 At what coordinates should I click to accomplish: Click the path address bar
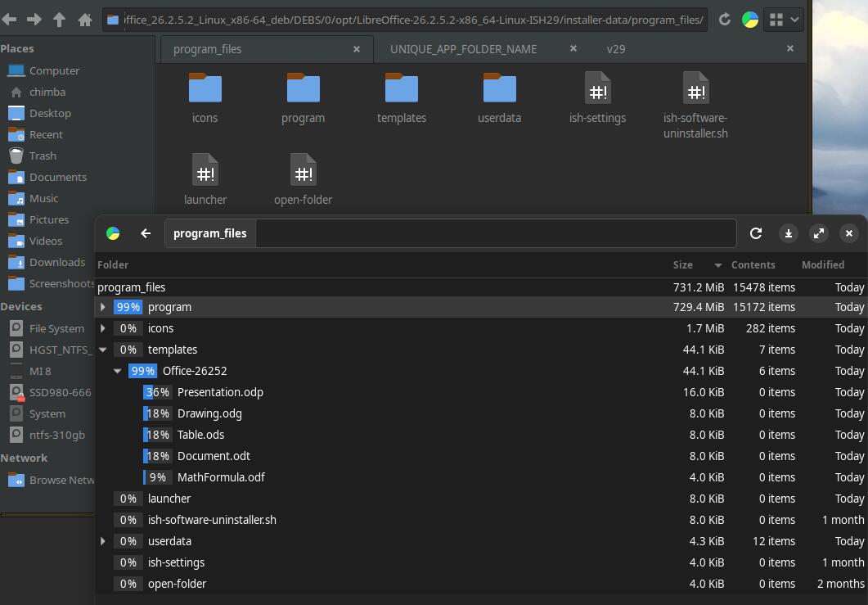tap(405, 20)
